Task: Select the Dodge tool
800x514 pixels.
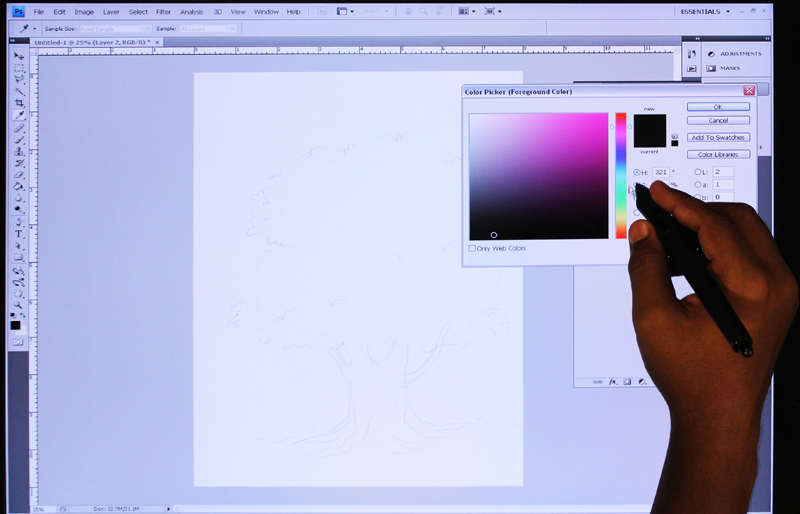Action: coord(19,210)
